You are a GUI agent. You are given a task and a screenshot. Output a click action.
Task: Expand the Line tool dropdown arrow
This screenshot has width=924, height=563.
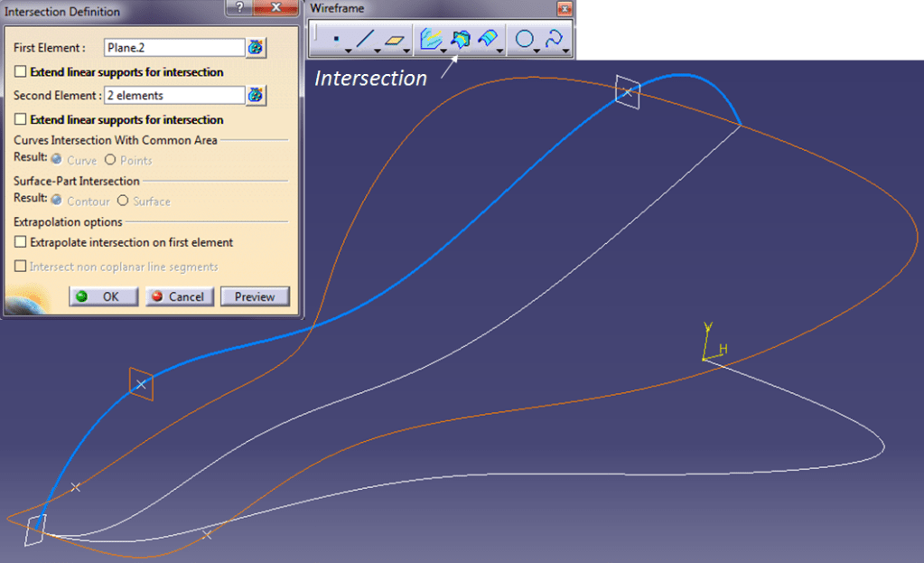(x=378, y=51)
